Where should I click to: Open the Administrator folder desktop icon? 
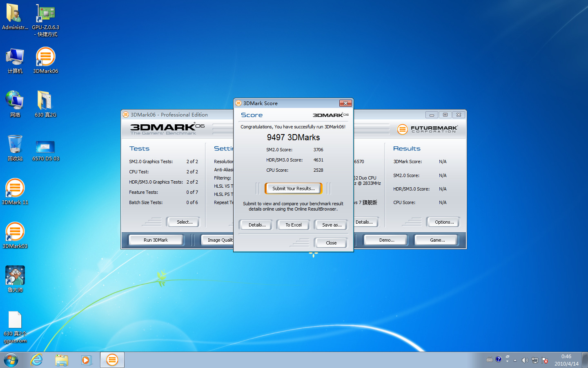pyautogui.click(x=15, y=17)
